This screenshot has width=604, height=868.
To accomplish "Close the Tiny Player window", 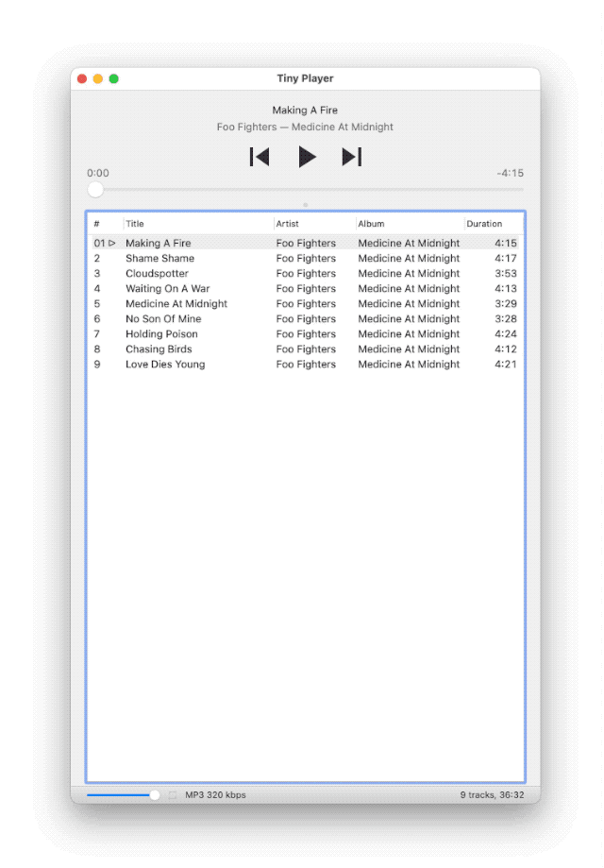I will coord(82,78).
